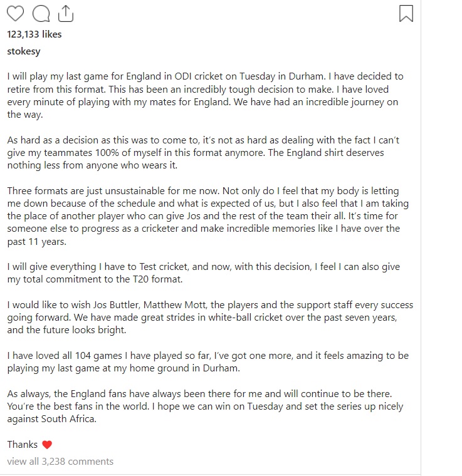Save the post with the bookmark icon
The width and height of the screenshot is (462, 476).
(406, 14)
